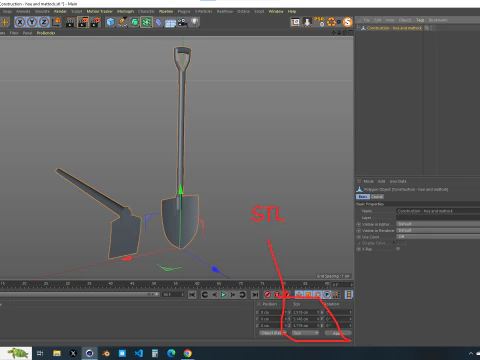Viewport: 480px width, 360px height.
Task: Open the Object (Rel) coordinate dropdown
Action: 272,333
